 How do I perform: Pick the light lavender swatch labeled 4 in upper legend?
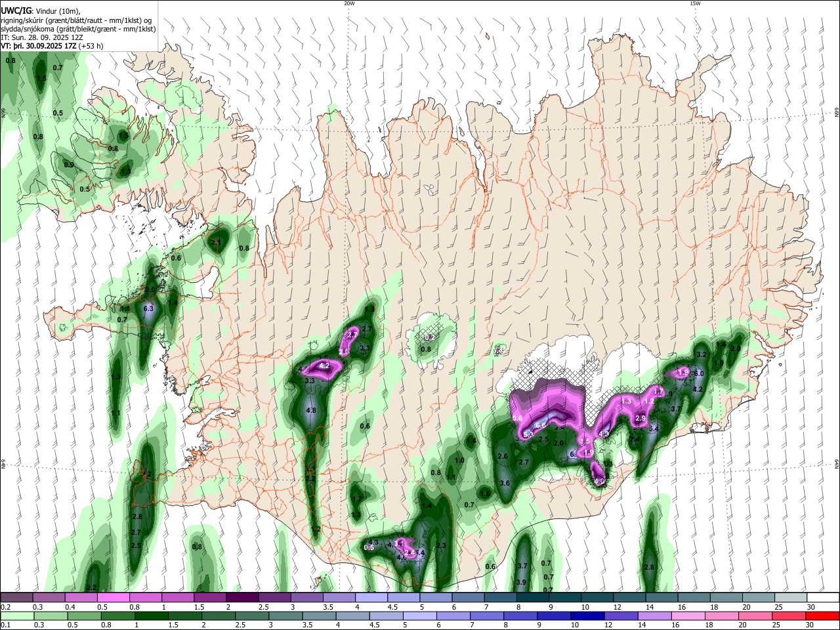(370, 598)
